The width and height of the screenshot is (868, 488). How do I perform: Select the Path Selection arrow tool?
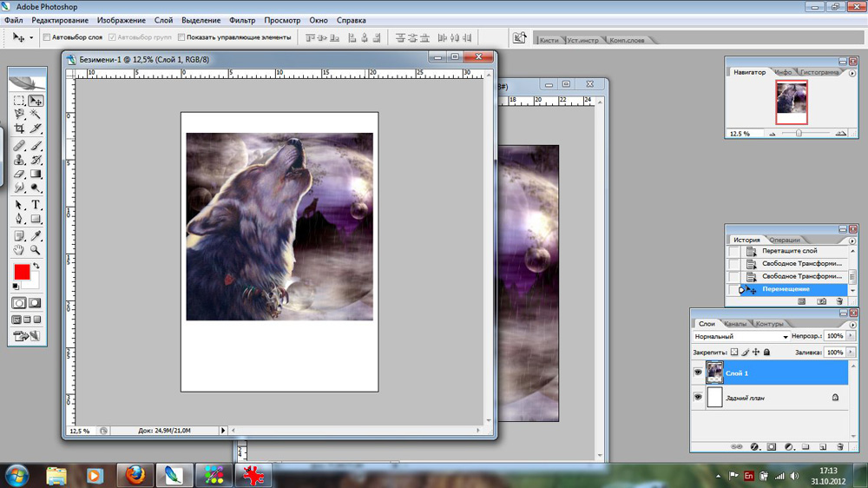pyautogui.click(x=19, y=205)
